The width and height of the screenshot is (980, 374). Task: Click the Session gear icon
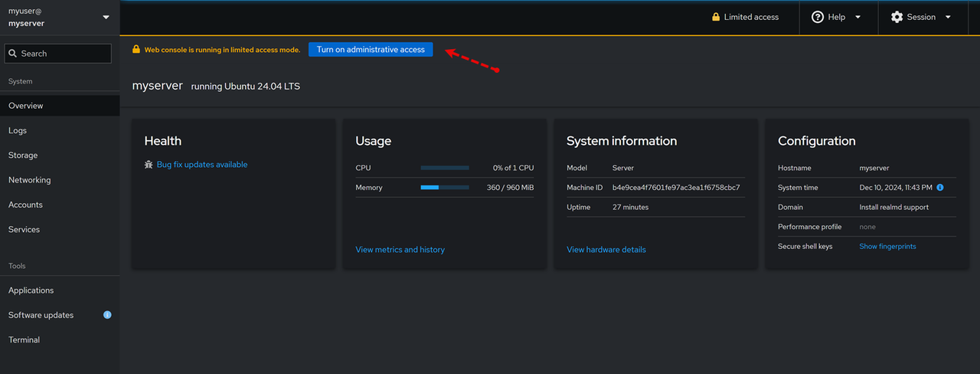[897, 17]
